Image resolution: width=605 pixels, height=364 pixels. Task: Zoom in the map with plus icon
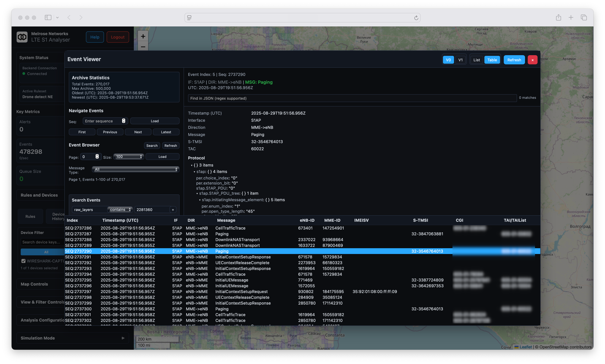(x=143, y=36)
